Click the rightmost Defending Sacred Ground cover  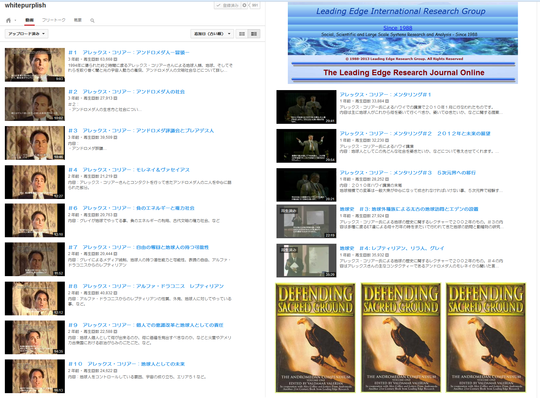click(486, 337)
